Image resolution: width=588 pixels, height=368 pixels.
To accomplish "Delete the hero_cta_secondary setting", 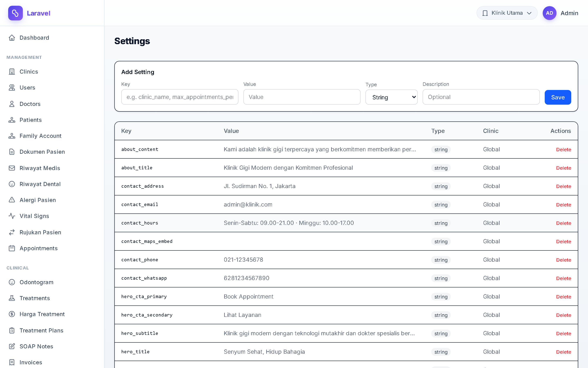I will 563,315.
